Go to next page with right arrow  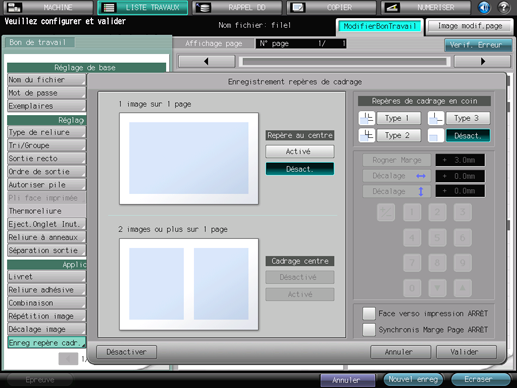(x=482, y=61)
